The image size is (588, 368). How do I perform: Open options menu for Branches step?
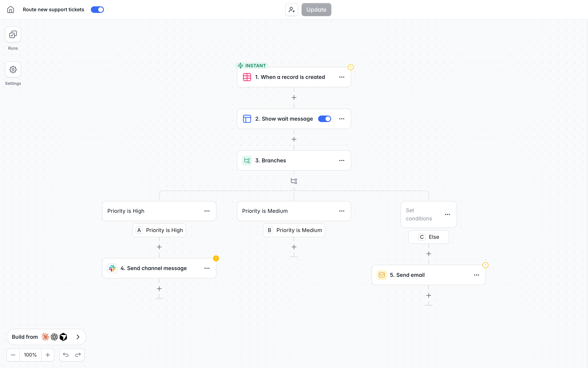point(342,160)
